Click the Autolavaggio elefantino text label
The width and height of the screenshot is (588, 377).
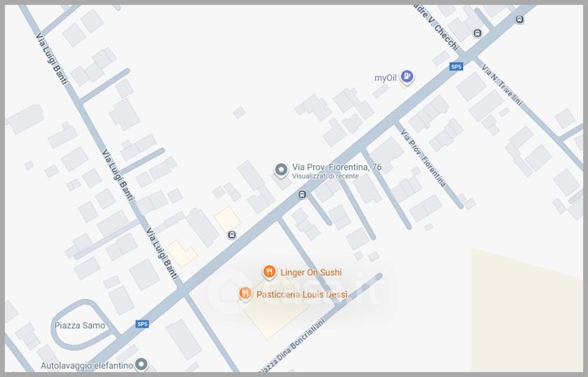[87, 365]
